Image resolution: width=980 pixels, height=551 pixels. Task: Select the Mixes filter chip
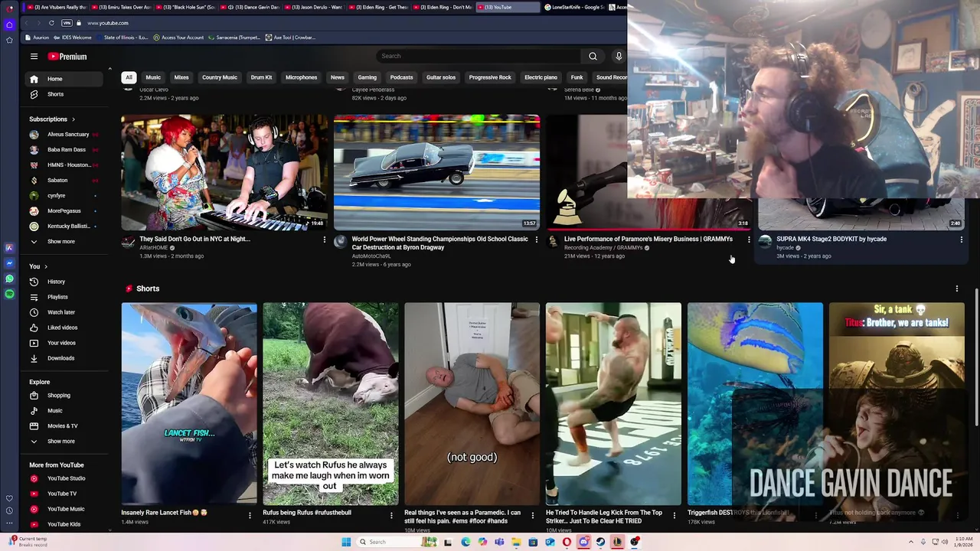click(x=181, y=77)
